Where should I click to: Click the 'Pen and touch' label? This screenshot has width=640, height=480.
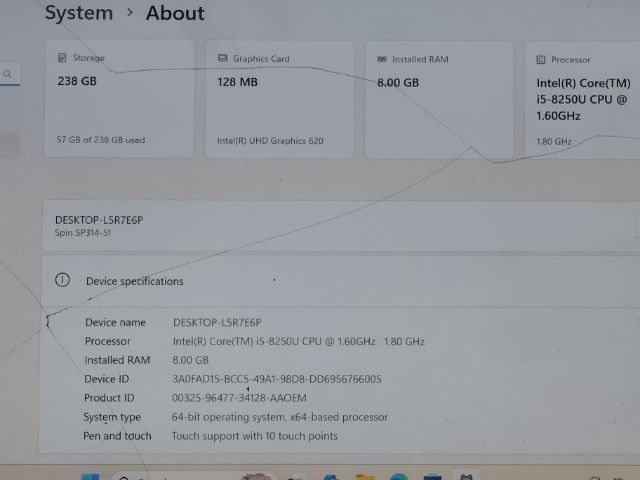point(117,436)
